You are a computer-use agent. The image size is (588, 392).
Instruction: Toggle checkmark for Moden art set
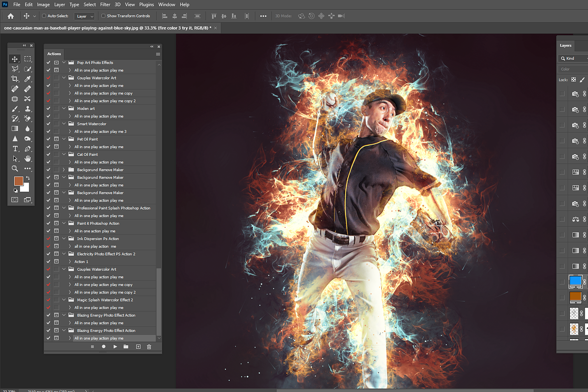tap(49, 108)
